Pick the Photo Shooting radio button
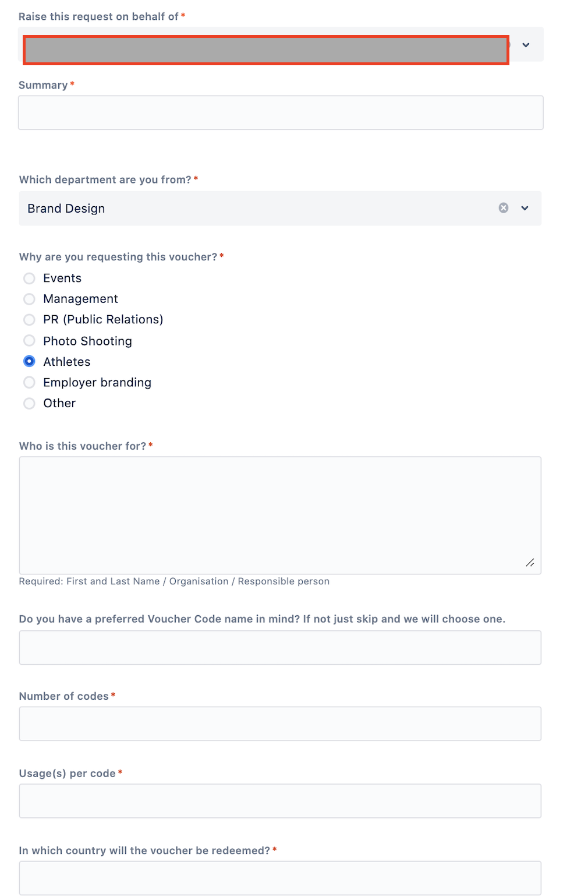588x896 pixels. coord(29,341)
